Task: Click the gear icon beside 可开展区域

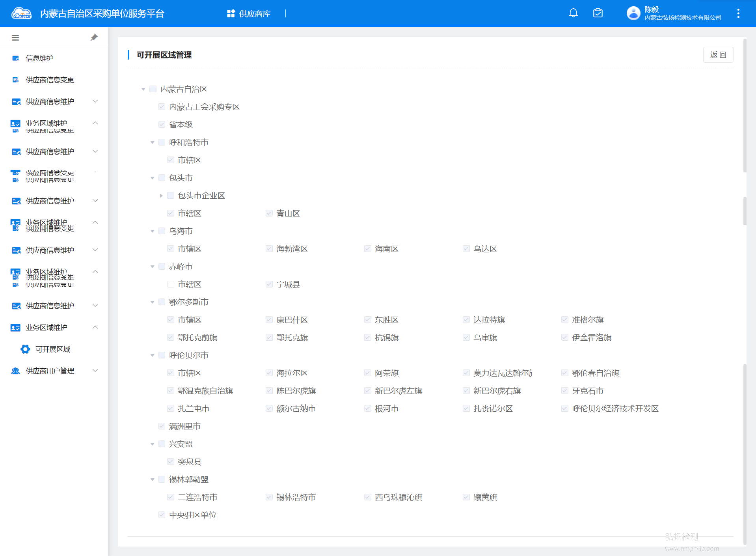Action: [25, 349]
